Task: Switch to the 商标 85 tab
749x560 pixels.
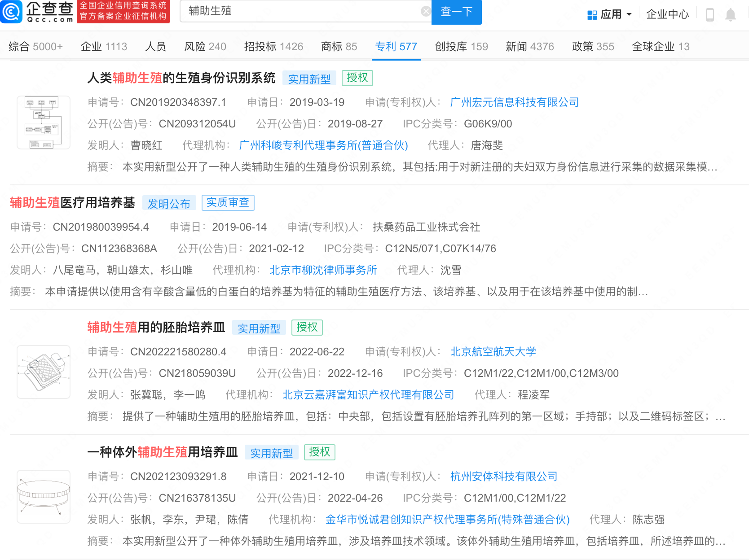Action: click(339, 46)
